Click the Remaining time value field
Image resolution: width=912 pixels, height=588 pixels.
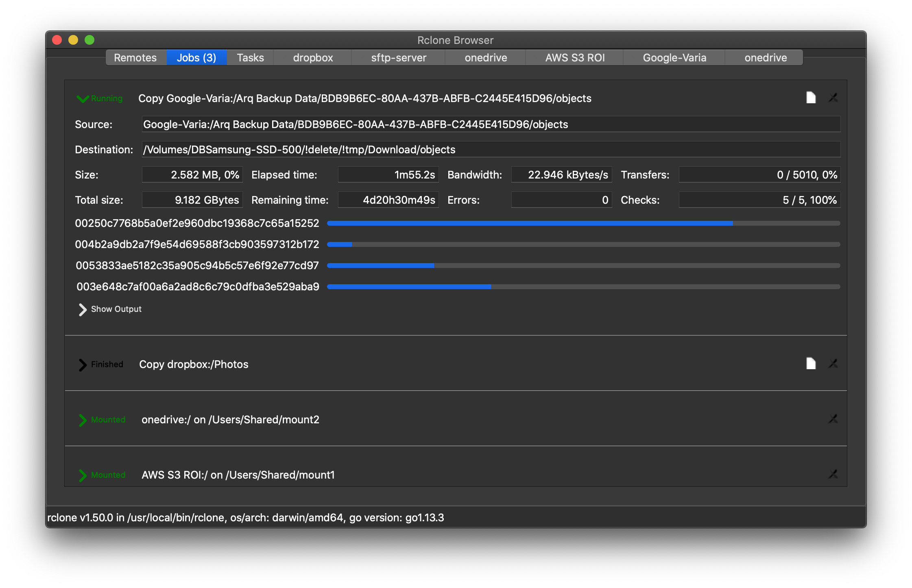(x=388, y=200)
